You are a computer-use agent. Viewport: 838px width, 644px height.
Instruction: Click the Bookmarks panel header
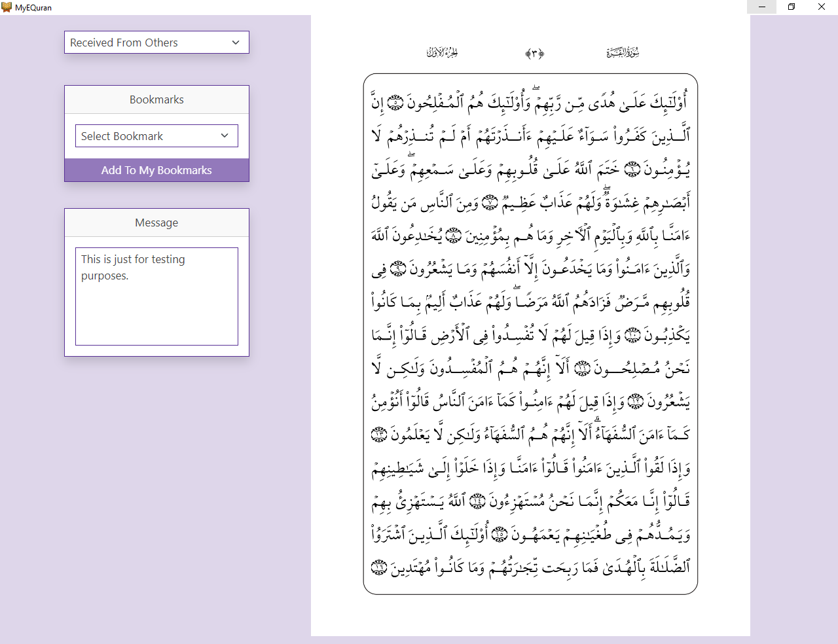pyautogui.click(x=156, y=99)
